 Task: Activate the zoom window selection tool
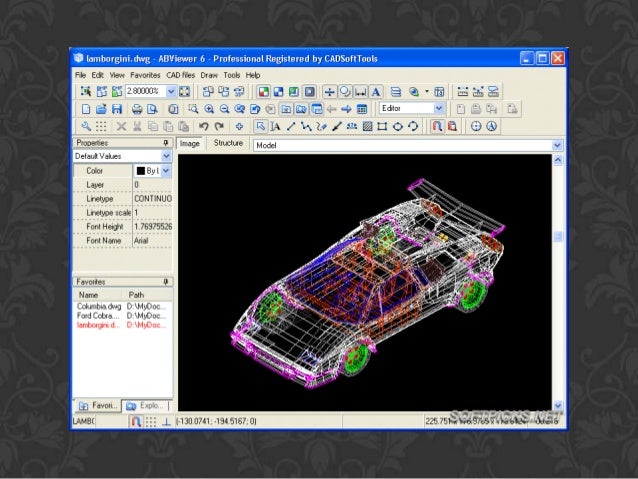(x=193, y=109)
